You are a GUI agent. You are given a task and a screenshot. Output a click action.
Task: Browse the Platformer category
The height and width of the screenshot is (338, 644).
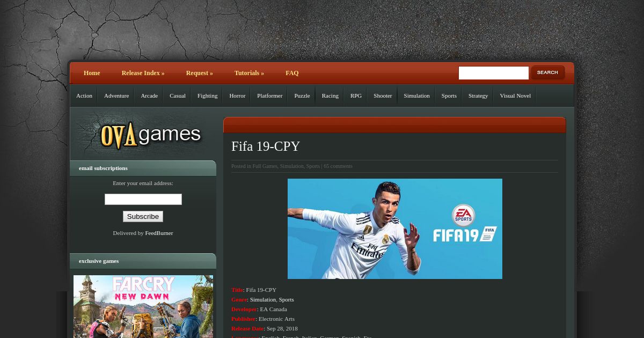click(269, 95)
